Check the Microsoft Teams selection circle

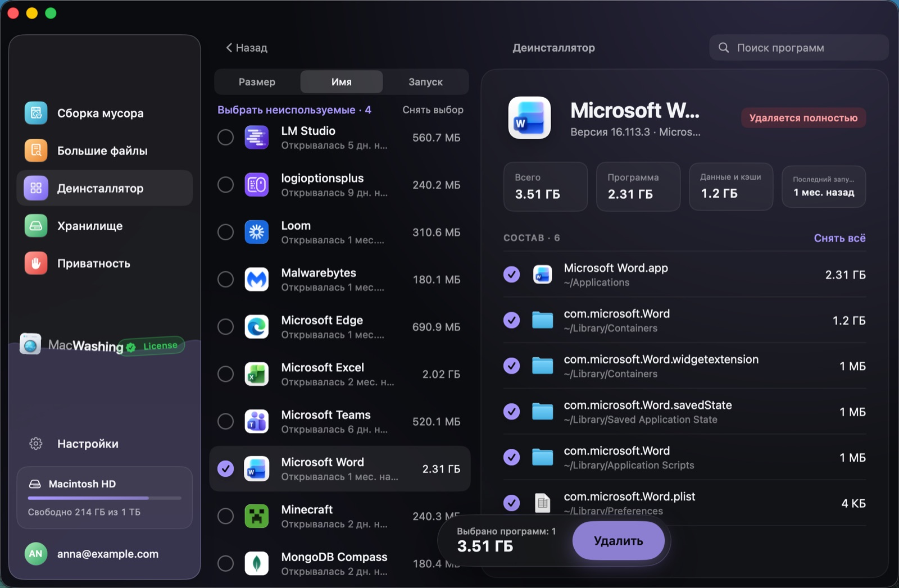(226, 421)
